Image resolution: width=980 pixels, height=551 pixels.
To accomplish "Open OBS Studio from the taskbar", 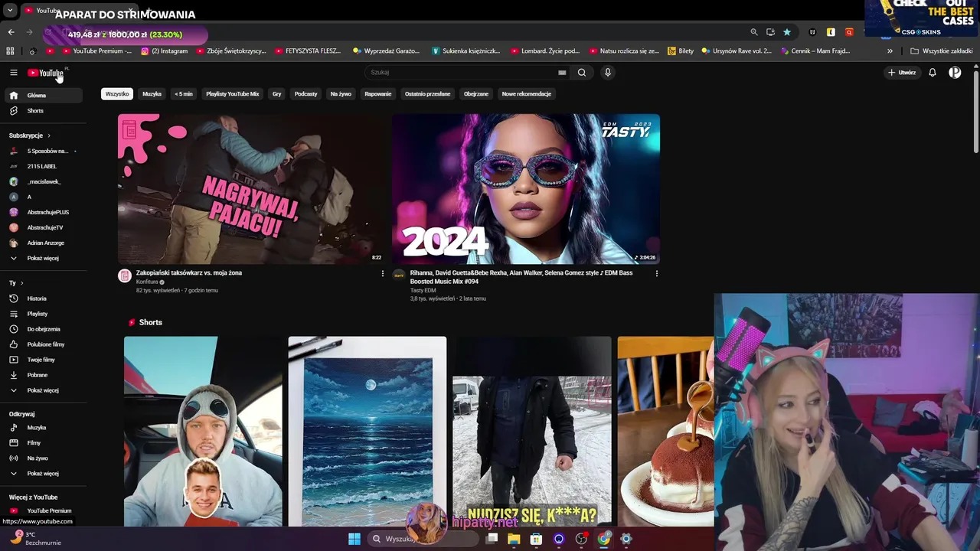I will tap(582, 539).
